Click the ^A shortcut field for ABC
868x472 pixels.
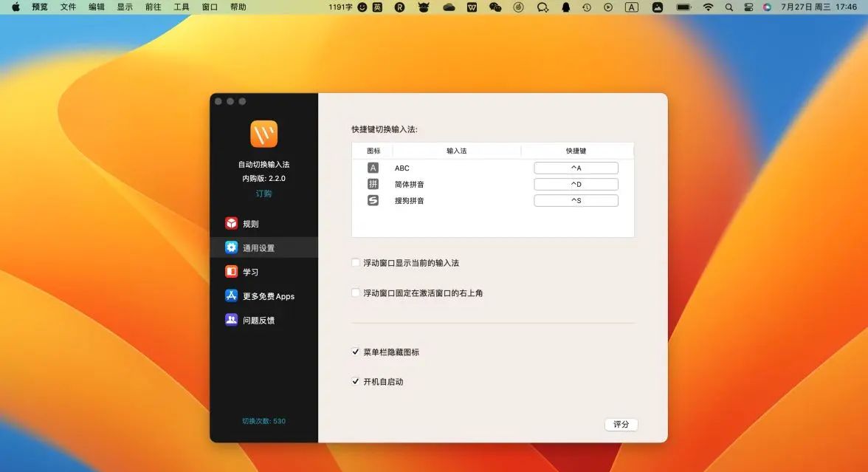coord(576,168)
